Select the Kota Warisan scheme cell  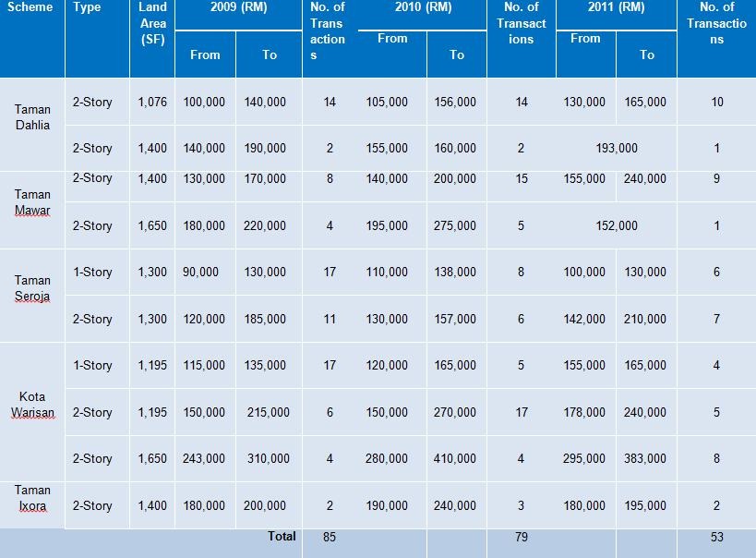pos(32,405)
